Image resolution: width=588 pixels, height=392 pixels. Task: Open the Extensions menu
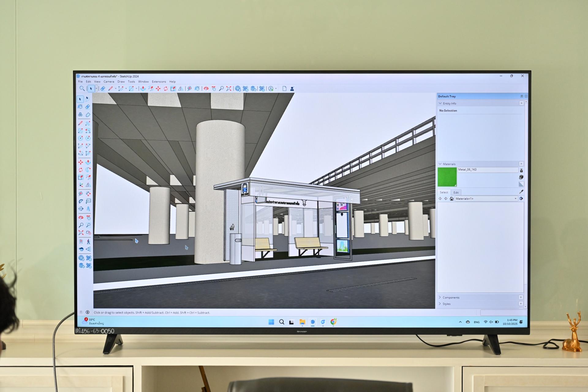coord(159,82)
